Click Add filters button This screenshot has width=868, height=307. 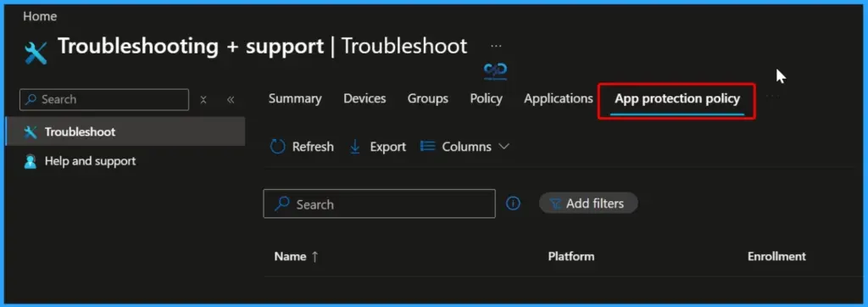[x=588, y=204]
